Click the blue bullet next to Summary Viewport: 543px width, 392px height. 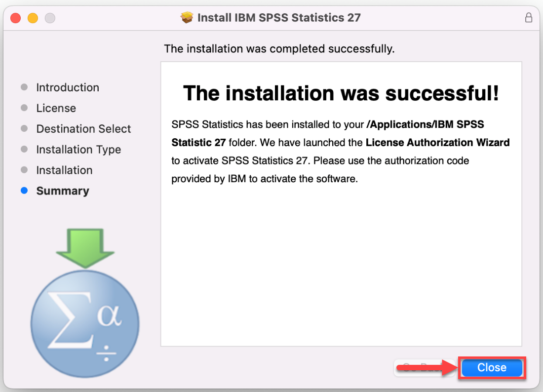pos(24,191)
